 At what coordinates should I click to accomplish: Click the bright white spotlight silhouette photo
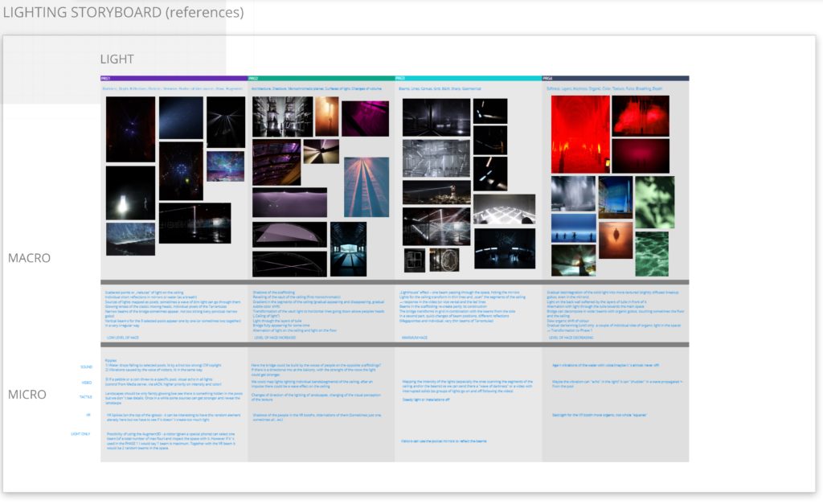[x=130, y=193]
